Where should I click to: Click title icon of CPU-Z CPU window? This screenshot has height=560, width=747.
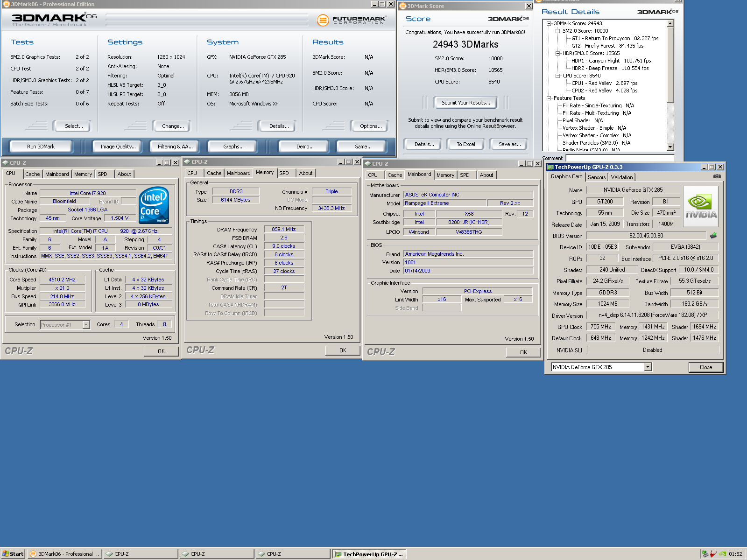point(6,163)
